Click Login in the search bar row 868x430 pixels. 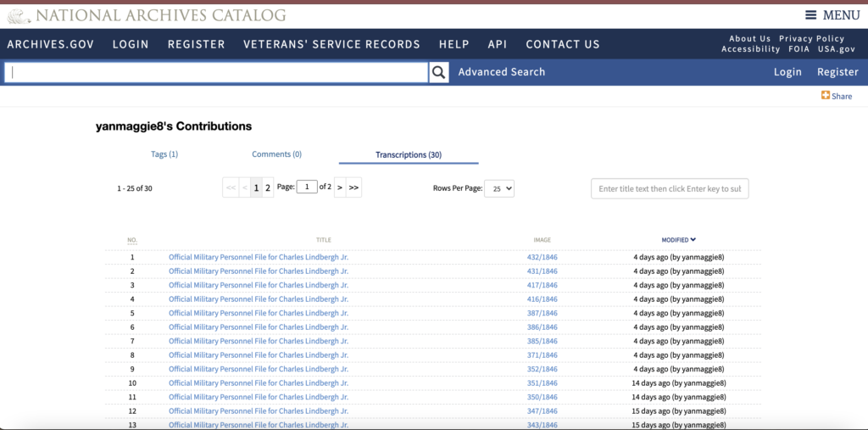(x=787, y=72)
